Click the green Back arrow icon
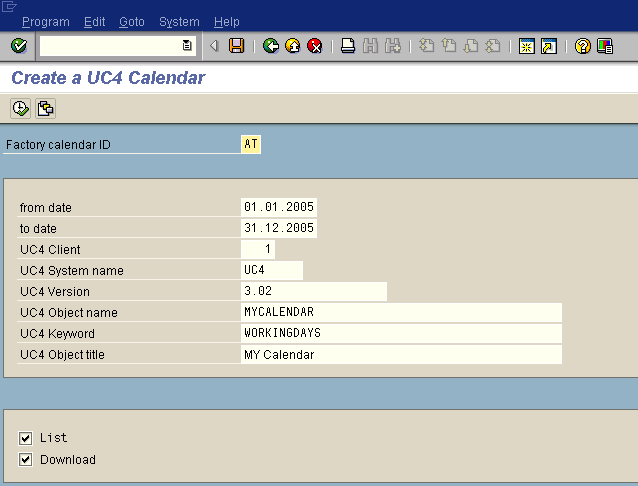 [x=271, y=46]
